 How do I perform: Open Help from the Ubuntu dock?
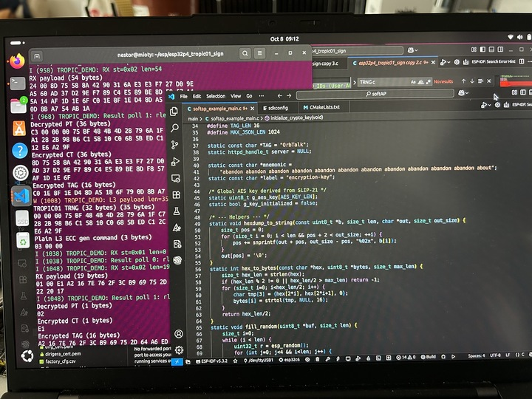coord(20,150)
